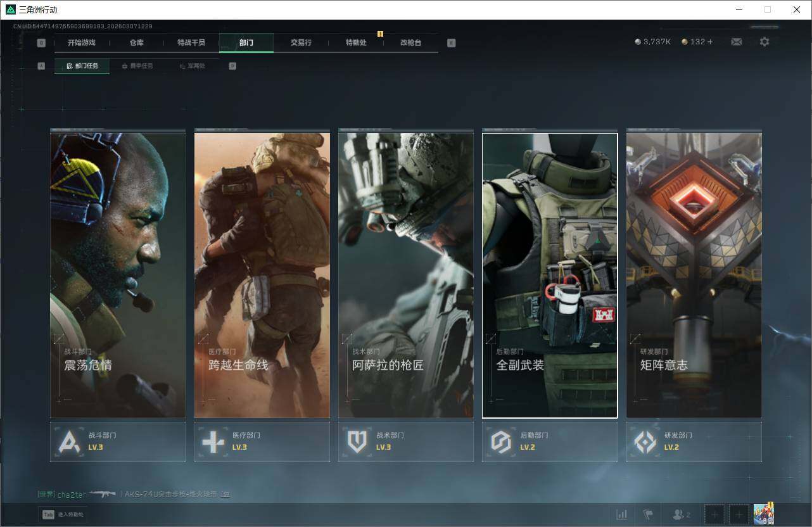Click the Logistics Department hexagon icon
Image resolution: width=812 pixels, height=527 pixels.
click(x=501, y=441)
